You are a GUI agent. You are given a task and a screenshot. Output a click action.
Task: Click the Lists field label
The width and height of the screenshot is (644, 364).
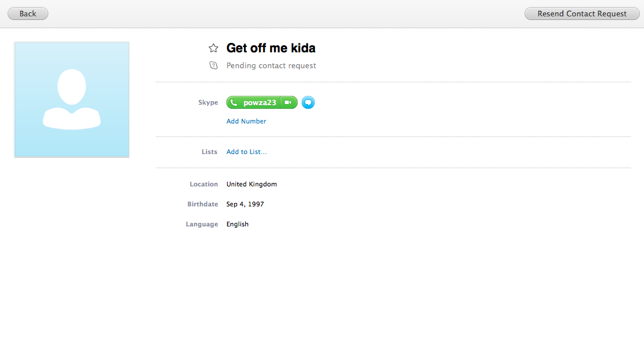tap(209, 152)
